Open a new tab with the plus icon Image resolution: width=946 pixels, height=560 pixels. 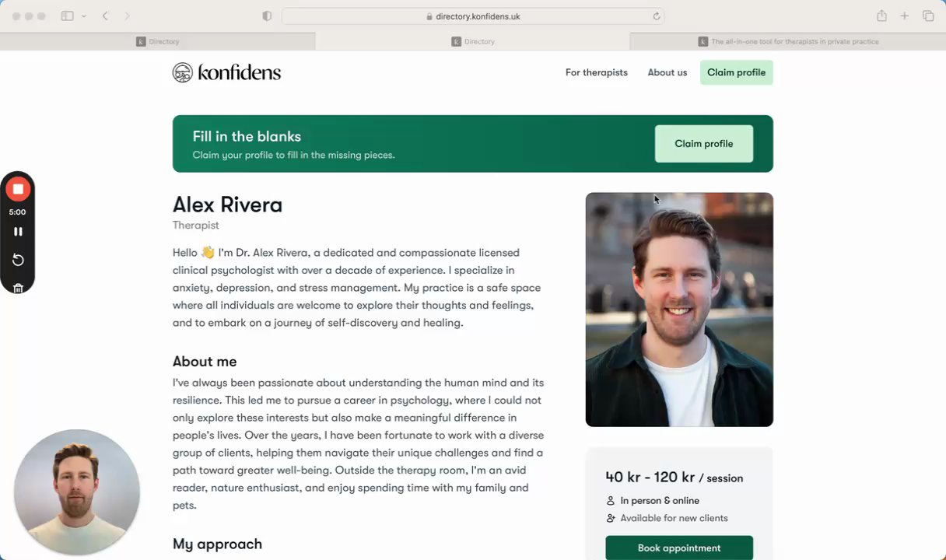tap(904, 16)
